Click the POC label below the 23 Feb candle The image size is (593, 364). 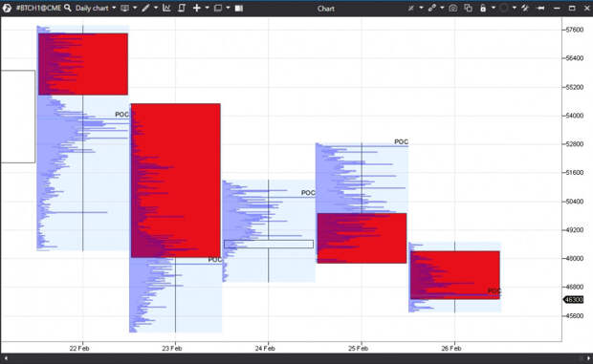pos(215,260)
